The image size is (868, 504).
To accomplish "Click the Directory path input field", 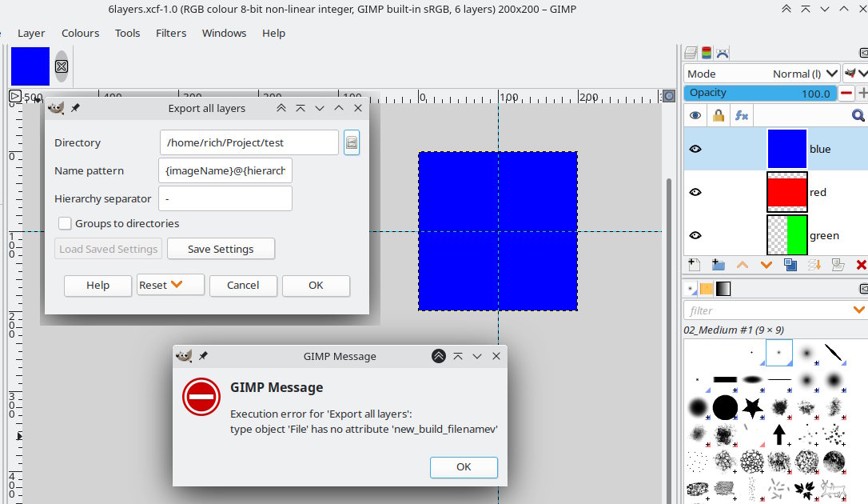I will 249,142.
